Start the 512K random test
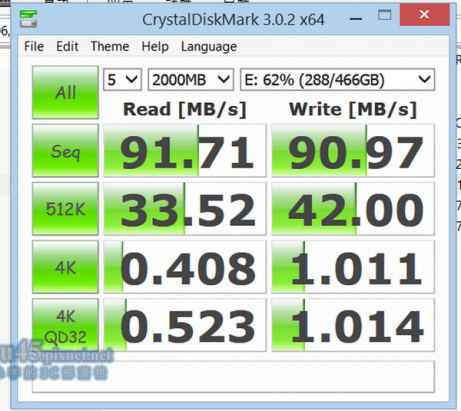This screenshot has width=461, height=411. 65,209
